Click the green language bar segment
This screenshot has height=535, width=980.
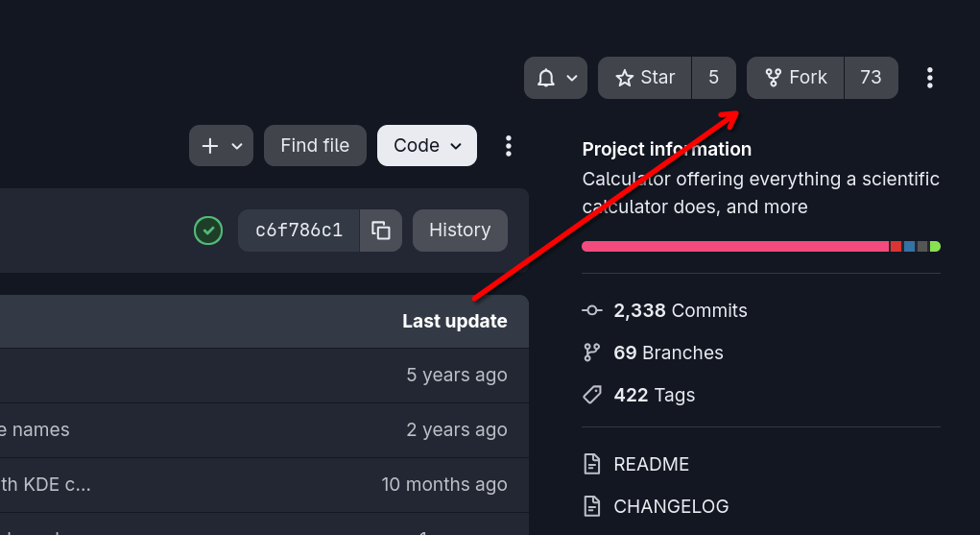click(x=935, y=247)
